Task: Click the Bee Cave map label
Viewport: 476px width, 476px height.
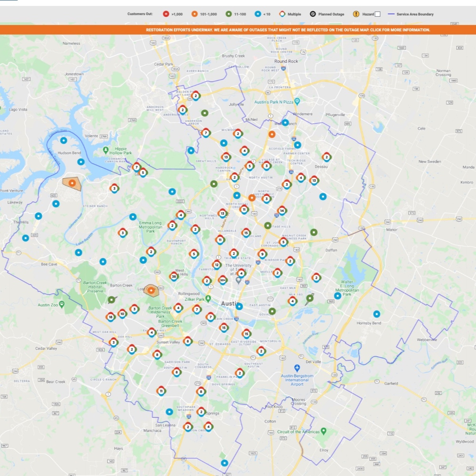Action: pyautogui.click(x=49, y=264)
